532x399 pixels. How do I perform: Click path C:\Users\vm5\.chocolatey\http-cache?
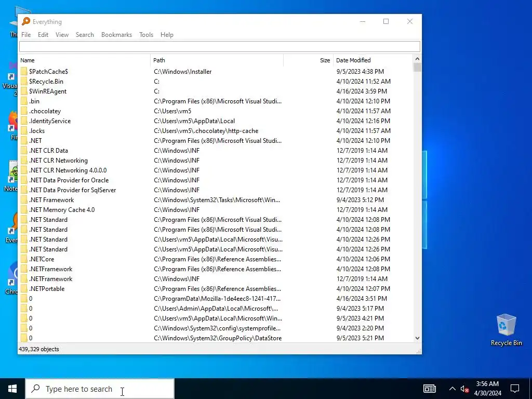click(206, 130)
